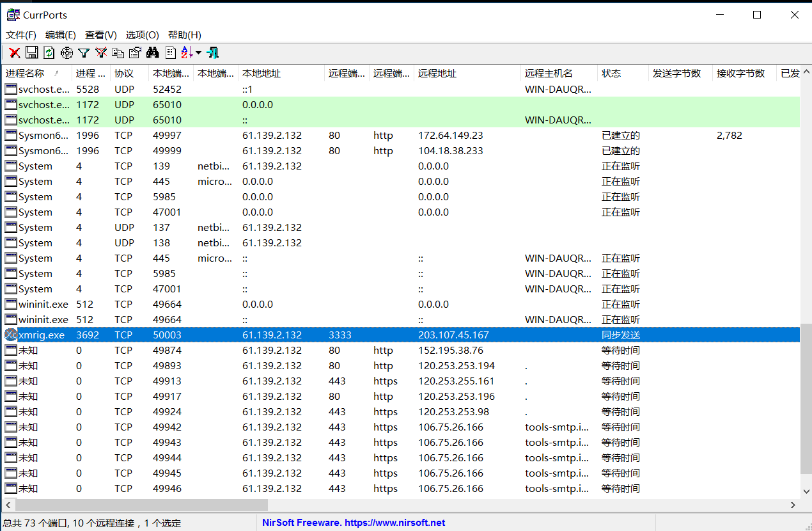Click horizontal scrollbar right arrow

tap(793, 505)
